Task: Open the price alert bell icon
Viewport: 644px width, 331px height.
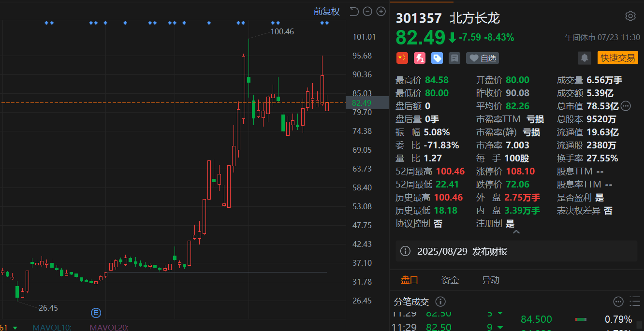Action: [x=585, y=58]
